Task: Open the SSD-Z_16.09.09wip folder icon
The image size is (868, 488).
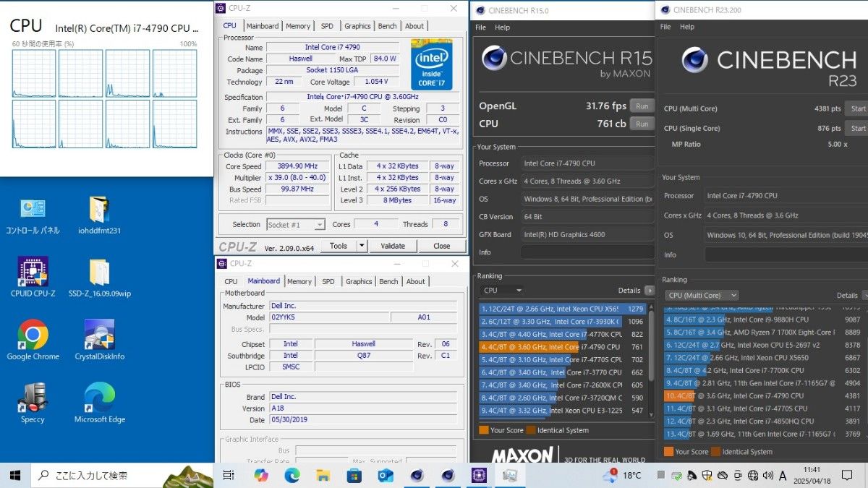Action: (x=99, y=278)
